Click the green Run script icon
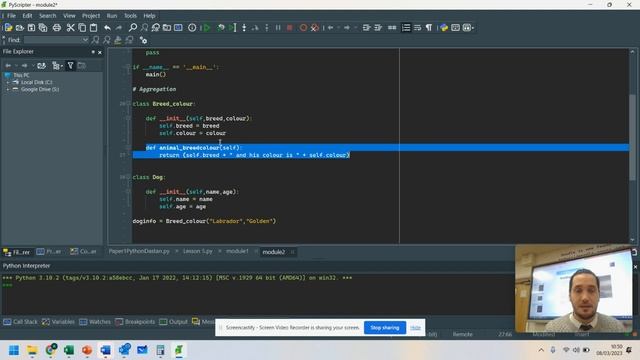 [207, 28]
